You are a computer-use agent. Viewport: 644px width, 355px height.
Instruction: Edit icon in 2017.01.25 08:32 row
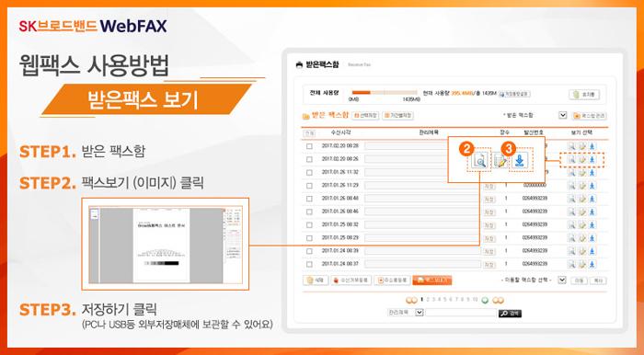(582, 225)
